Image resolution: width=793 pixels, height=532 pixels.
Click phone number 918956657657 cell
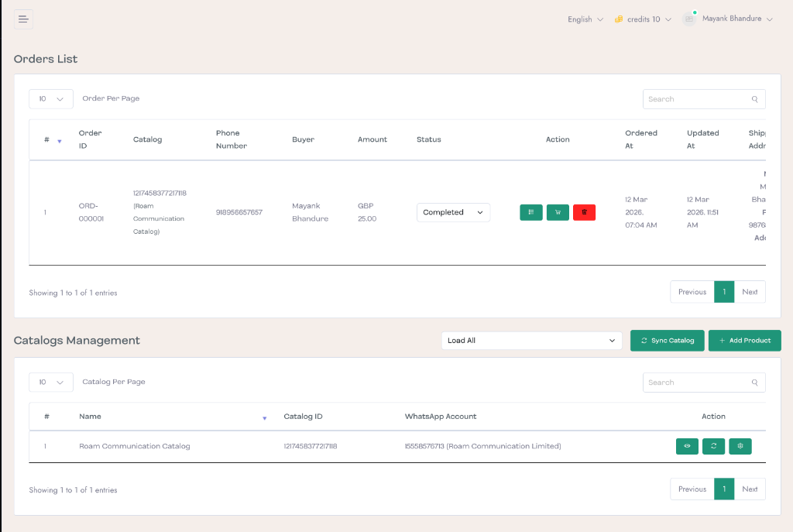point(239,212)
